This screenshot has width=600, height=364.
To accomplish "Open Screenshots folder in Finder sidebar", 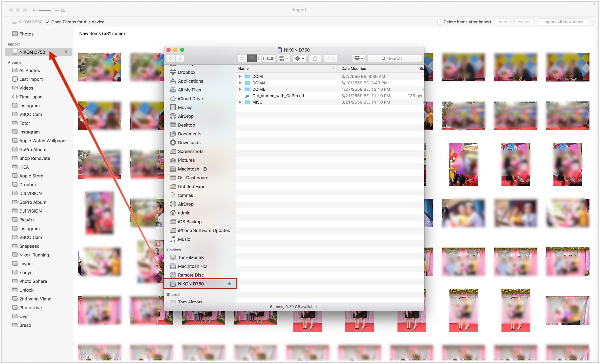I will click(191, 151).
